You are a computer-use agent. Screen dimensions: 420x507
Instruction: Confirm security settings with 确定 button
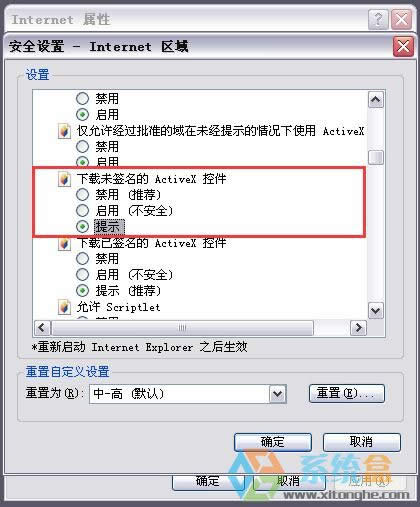(273, 442)
